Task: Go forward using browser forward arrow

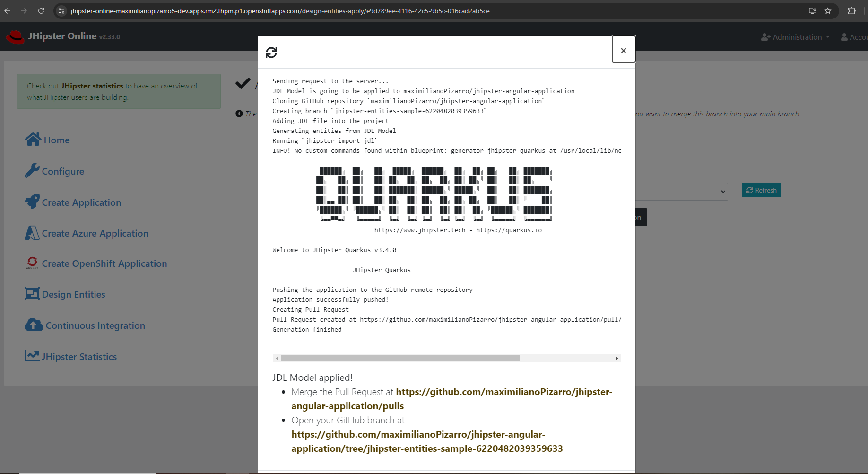Action: (24, 10)
